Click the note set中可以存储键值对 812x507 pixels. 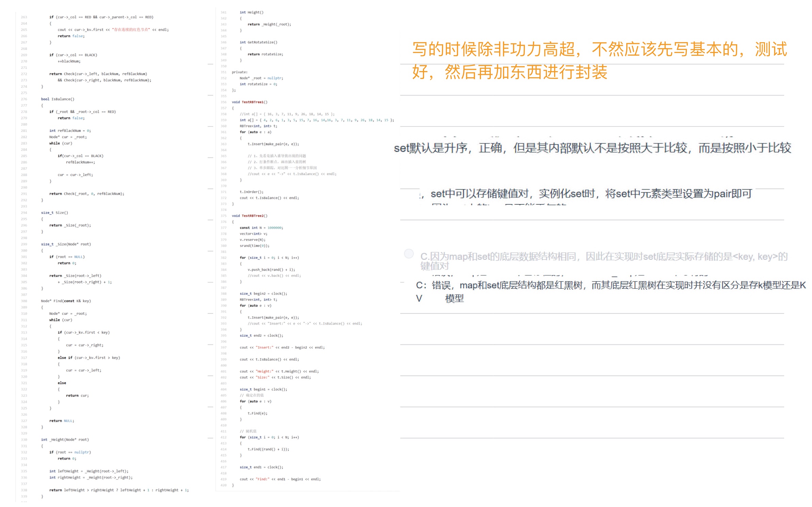click(x=591, y=194)
